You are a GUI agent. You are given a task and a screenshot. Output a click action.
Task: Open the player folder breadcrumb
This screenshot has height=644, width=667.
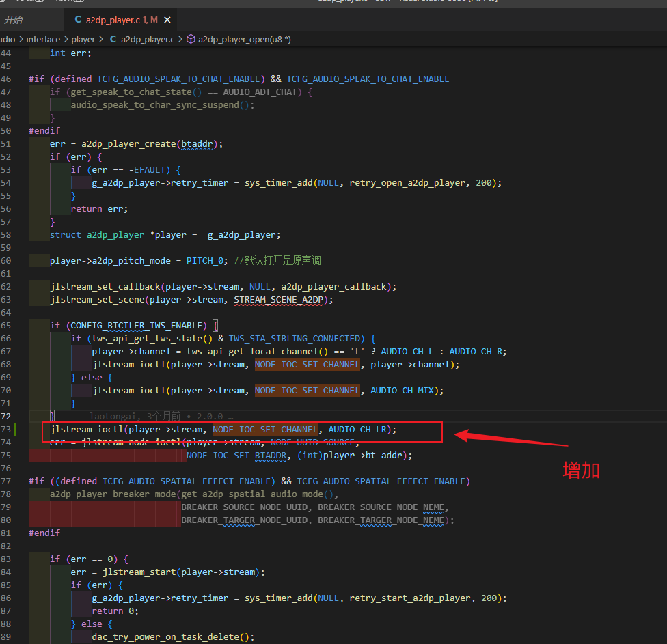(83, 39)
